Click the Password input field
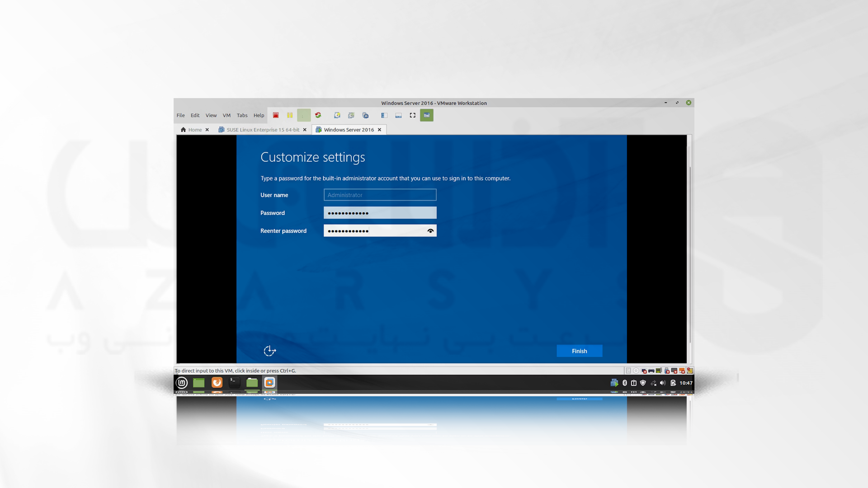868x488 pixels. pyautogui.click(x=380, y=213)
